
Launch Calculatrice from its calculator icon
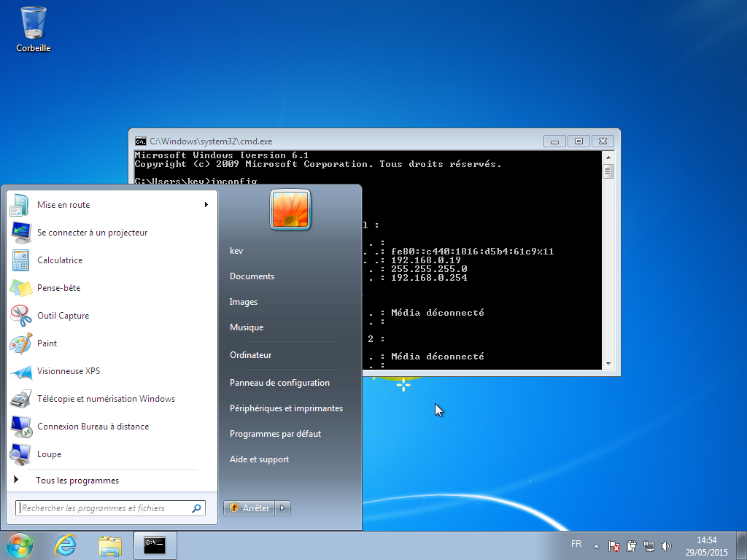click(x=21, y=260)
